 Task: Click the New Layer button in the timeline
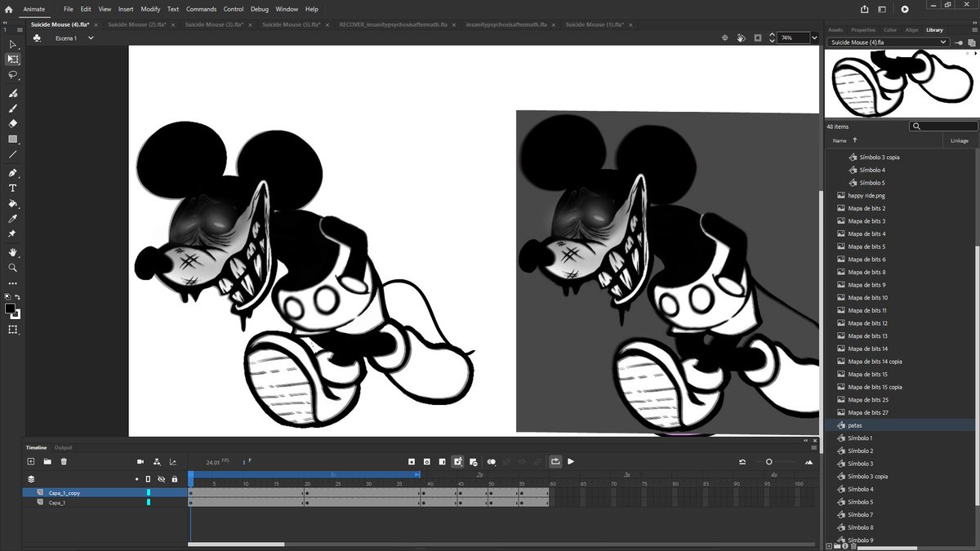[x=30, y=461]
